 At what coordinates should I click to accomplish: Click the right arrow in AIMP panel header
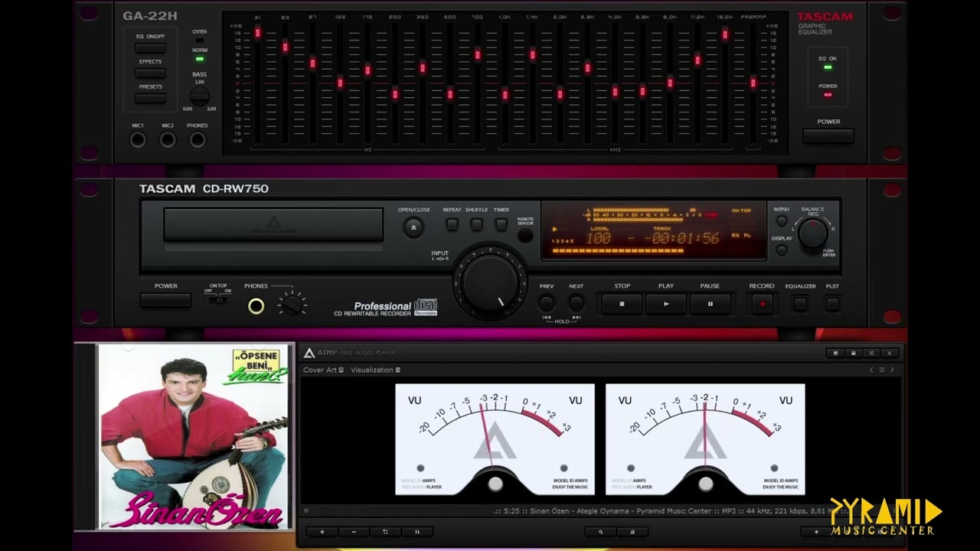(892, 370)
